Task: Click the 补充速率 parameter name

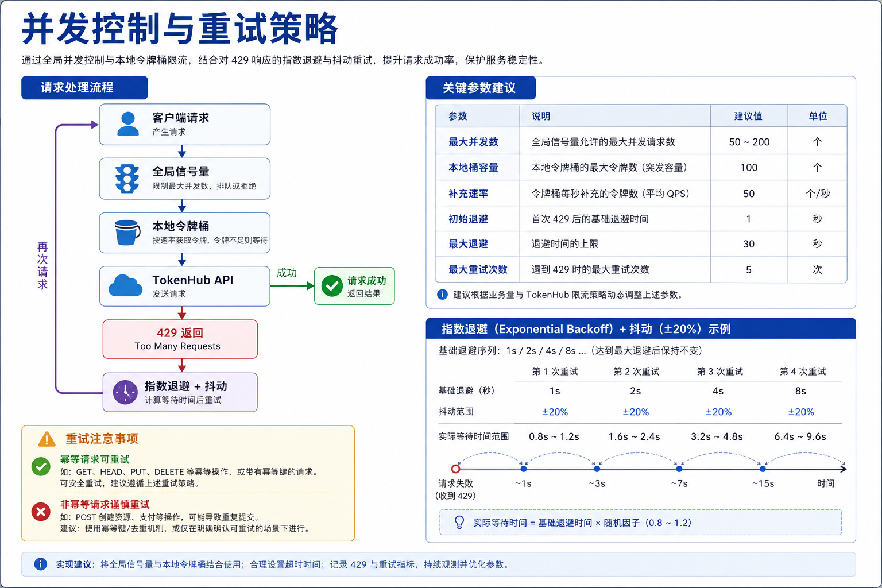Action: pos(468,194)
